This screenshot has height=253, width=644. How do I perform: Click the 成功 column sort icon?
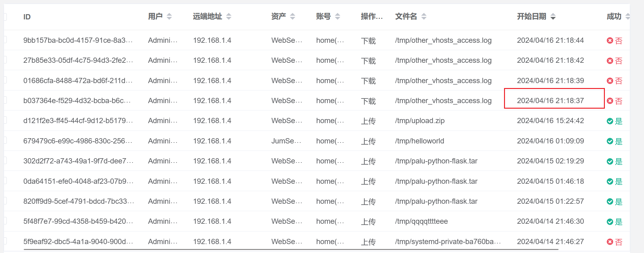tap(627, 17)
